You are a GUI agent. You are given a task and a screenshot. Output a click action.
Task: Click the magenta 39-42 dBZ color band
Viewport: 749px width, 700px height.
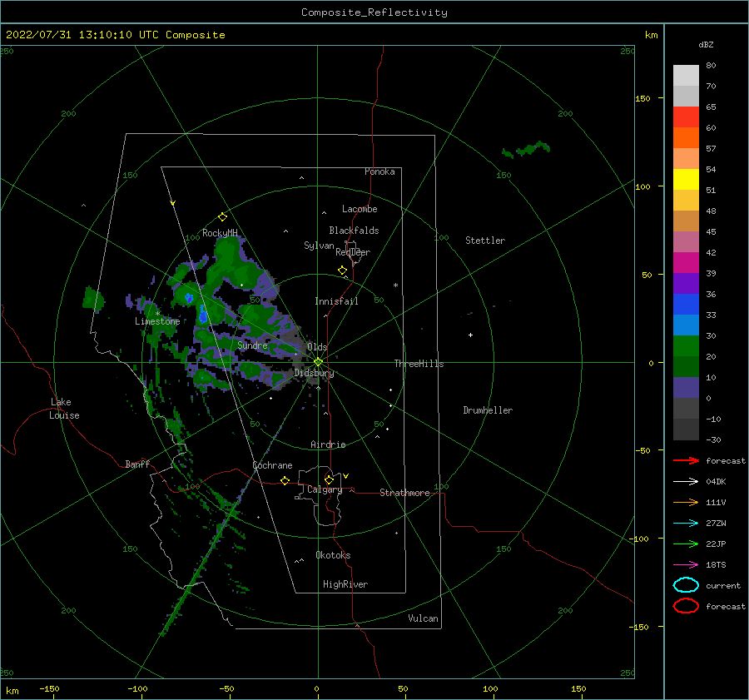pos(686,263)
